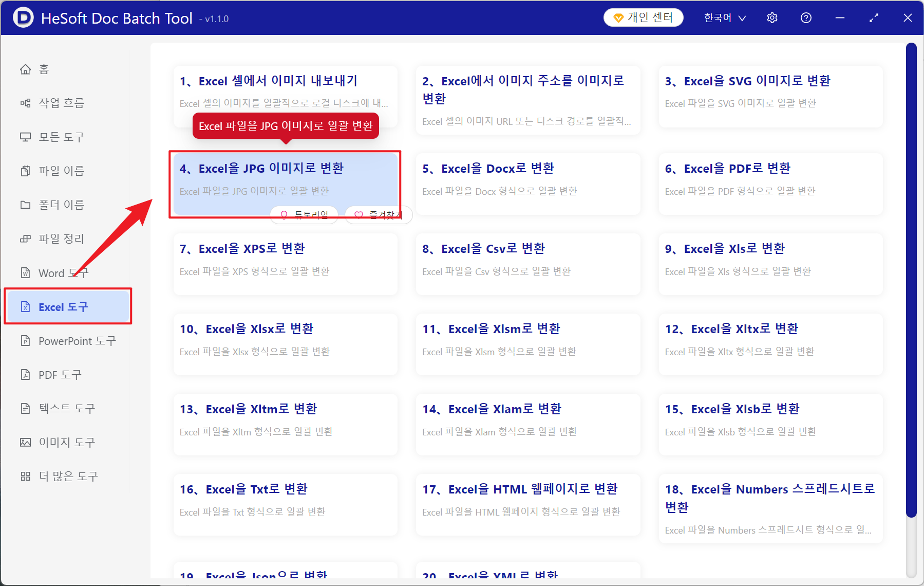Click the Excel file icon in sidebar

[25, 307]
